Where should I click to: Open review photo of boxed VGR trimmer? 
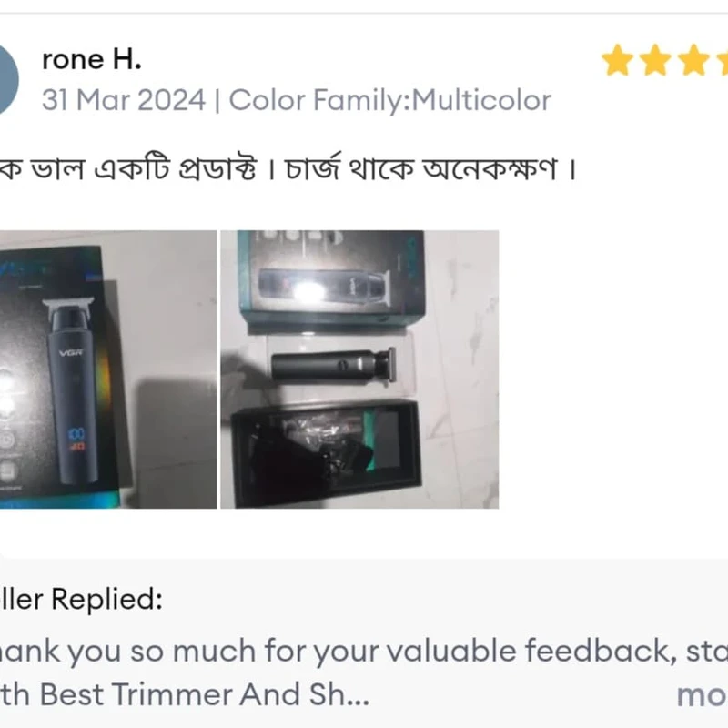click(x=108, y=369)
